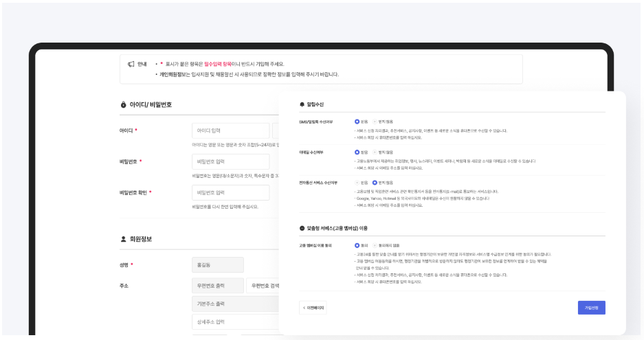644x340 pixels.
Task: Focus the 비밀번호 확인 input field
Action: 230,192
